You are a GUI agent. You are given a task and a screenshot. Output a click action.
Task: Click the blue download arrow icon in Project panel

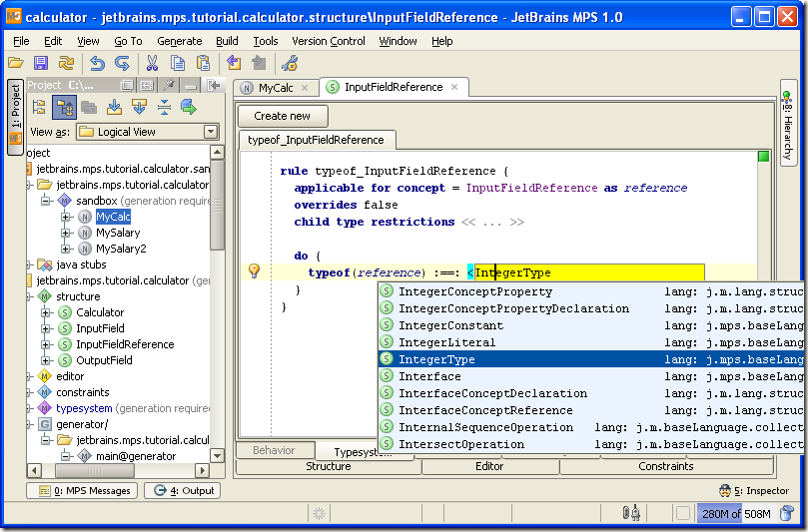[114, 107]
